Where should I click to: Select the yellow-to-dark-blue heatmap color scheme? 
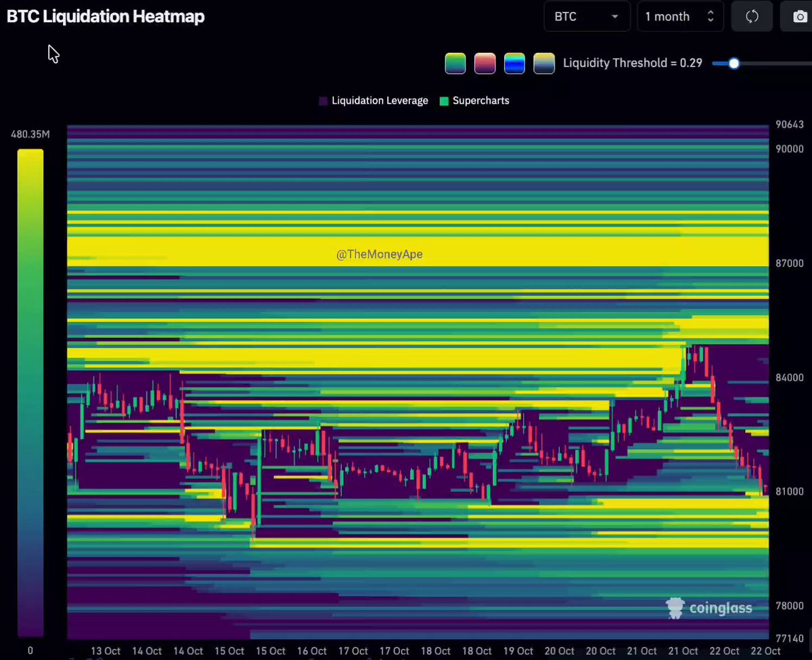[x=544, y=64]
